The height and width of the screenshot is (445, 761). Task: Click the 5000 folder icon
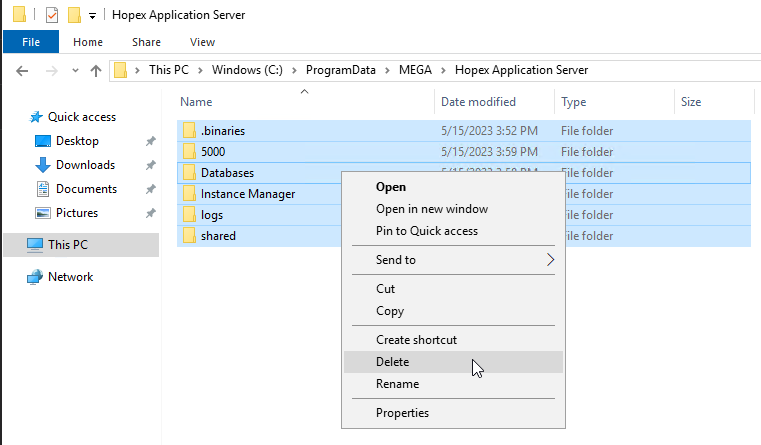189,151
